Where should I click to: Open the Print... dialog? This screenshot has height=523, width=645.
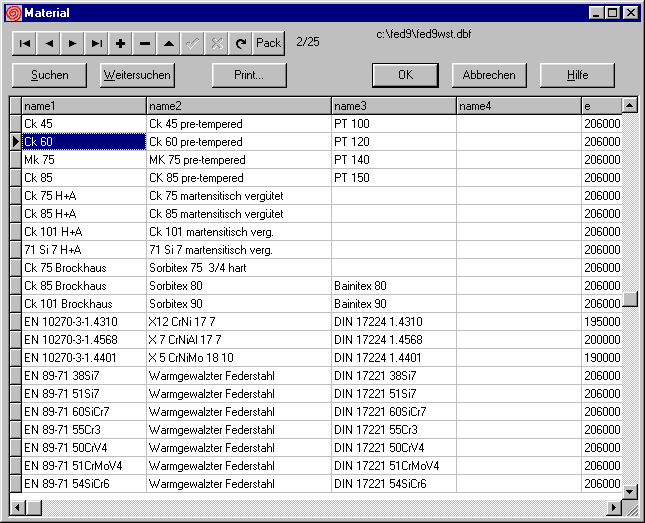point(249,75)
